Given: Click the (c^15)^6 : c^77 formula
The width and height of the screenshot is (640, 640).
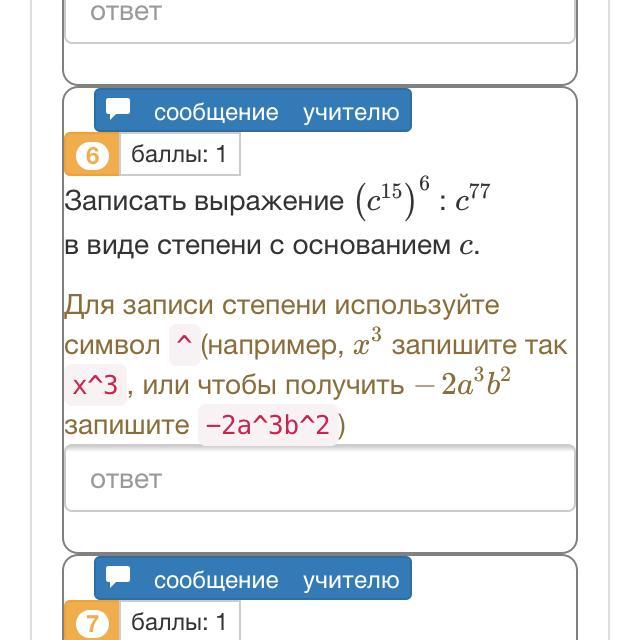Looking at the screenshot, I should tap(423, 199).
